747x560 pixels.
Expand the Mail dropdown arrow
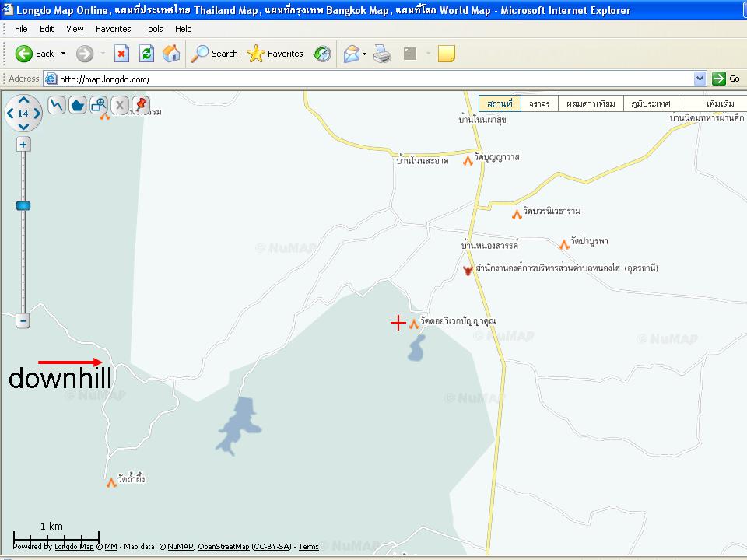pyautogui.click(x=364, y=54)
